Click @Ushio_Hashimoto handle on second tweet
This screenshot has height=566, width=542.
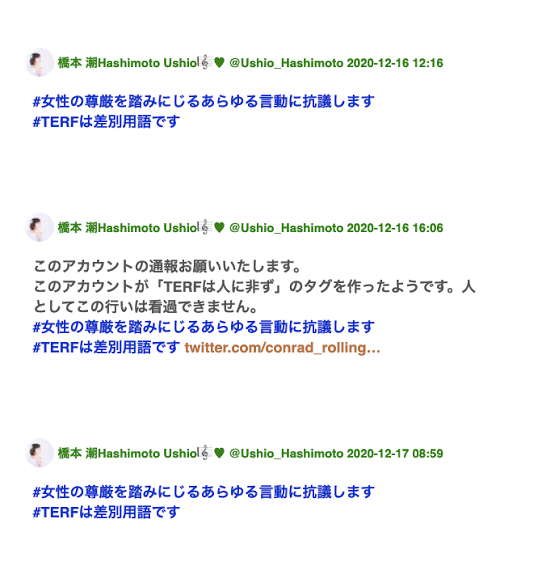click(x=286, y=228)
